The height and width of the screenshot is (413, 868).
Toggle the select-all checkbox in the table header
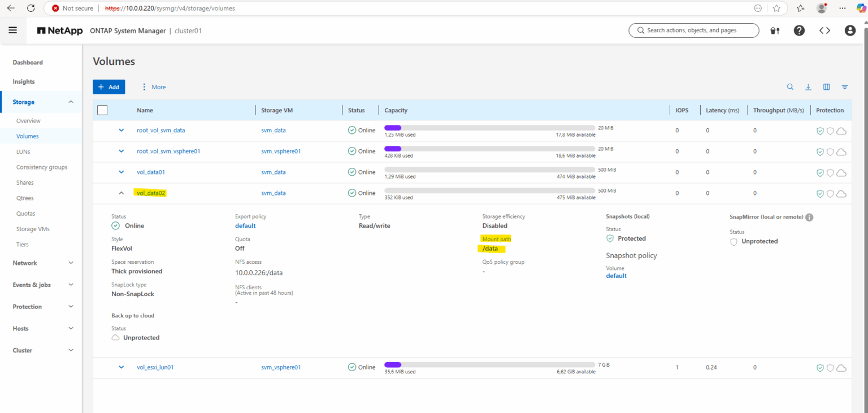click(x=102, y=110)
